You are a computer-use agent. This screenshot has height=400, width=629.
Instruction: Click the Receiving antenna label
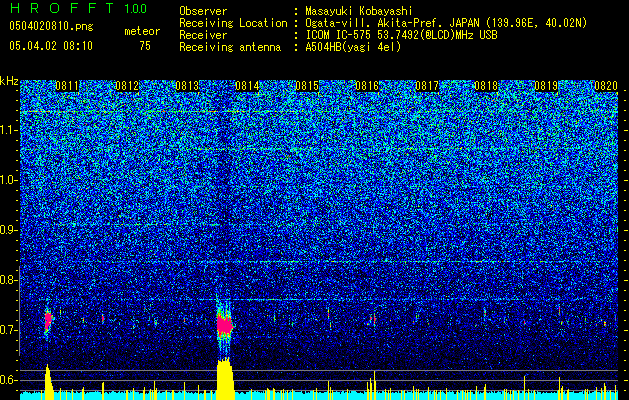click(230, 47)
